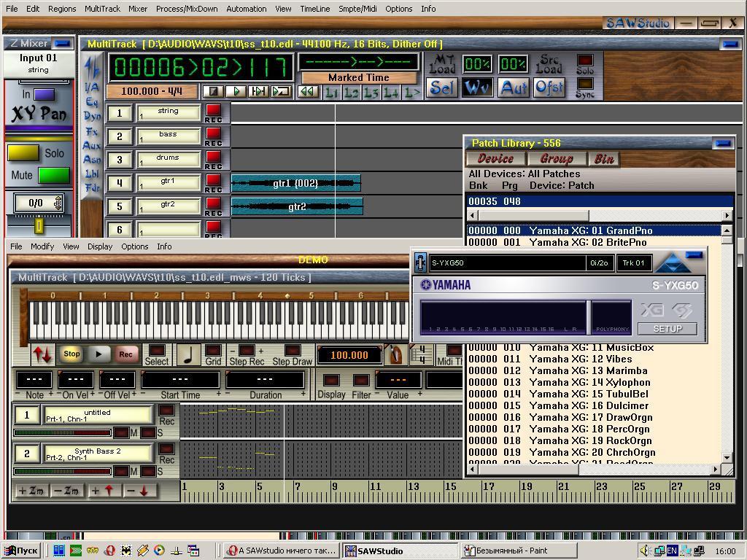Toggle the Solo light in MultiTrack toolbar
747x560 pixels.
point(585,60)
